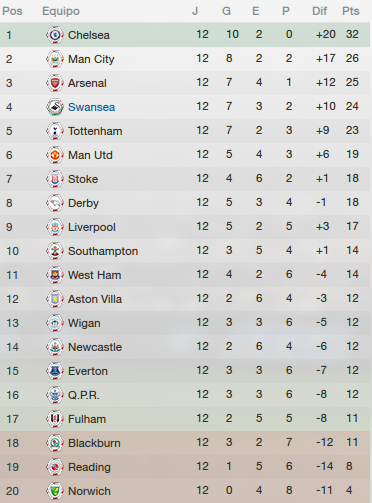Click the Southampton team name
372x503 pixels.
tap(103, 251)
